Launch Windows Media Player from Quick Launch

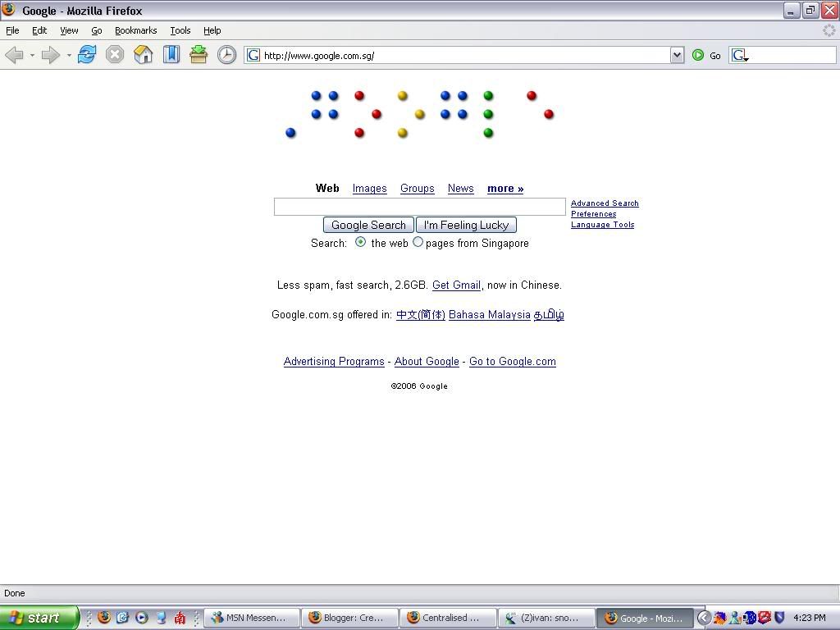141,618
